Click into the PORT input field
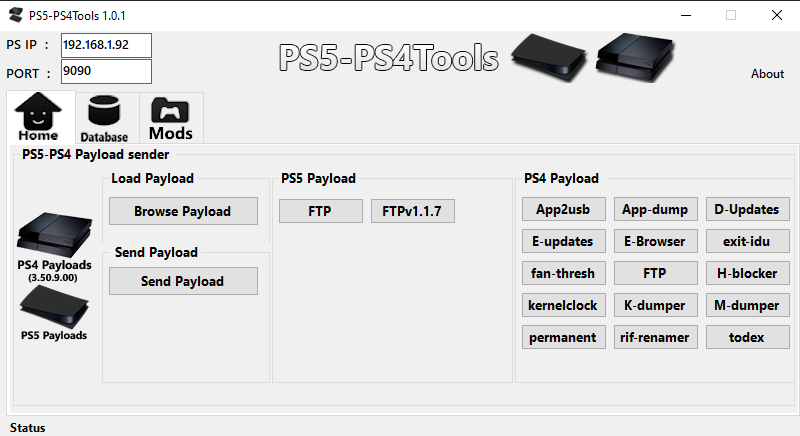The width and height of the screenshot is (800, 436). tap(106, 71)
